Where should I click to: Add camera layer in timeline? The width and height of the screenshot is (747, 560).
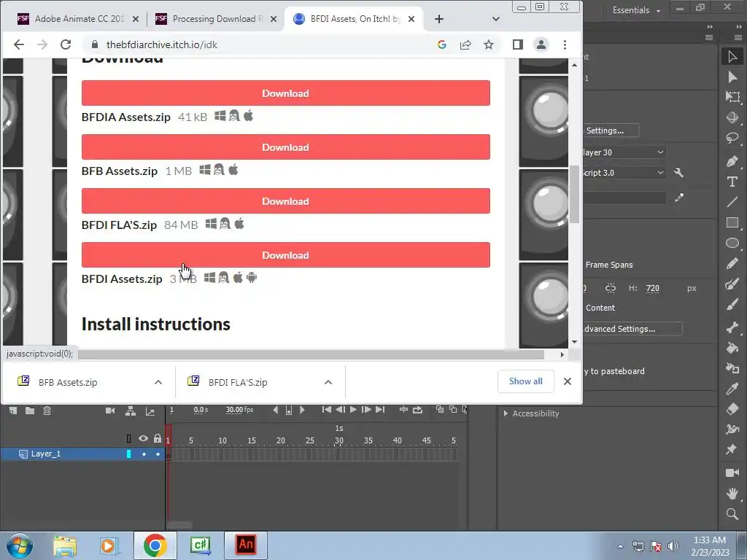(x=110, y=411)
